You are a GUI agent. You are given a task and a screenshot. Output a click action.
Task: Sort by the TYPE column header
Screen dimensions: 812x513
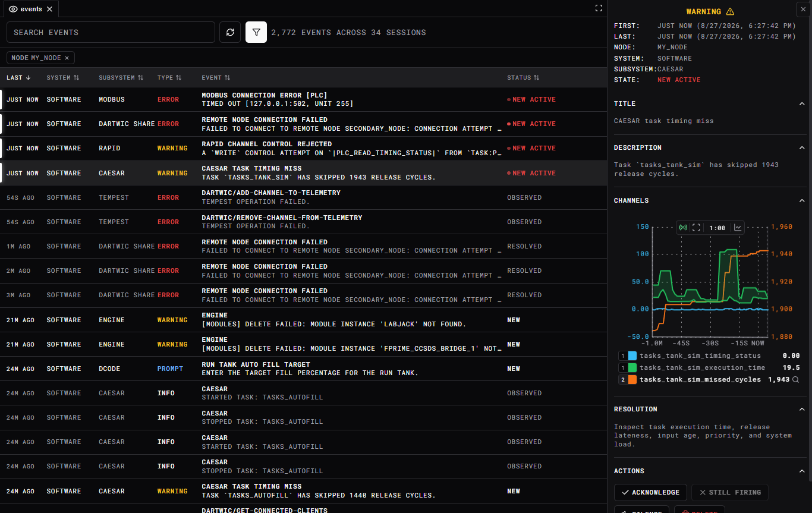[x=169, y=78]
